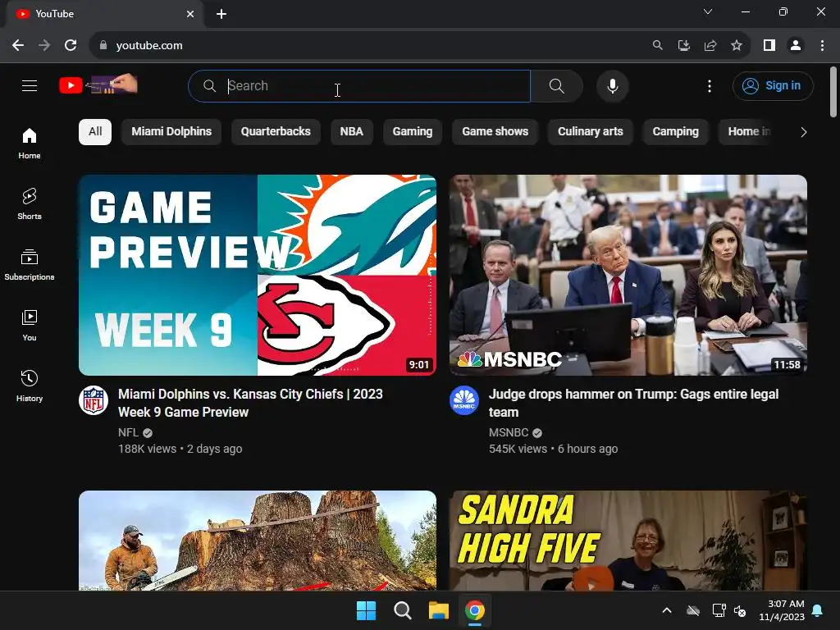840x630 pixels.
Task: Click the browser forward arrow
Action: tap(44, 46)
